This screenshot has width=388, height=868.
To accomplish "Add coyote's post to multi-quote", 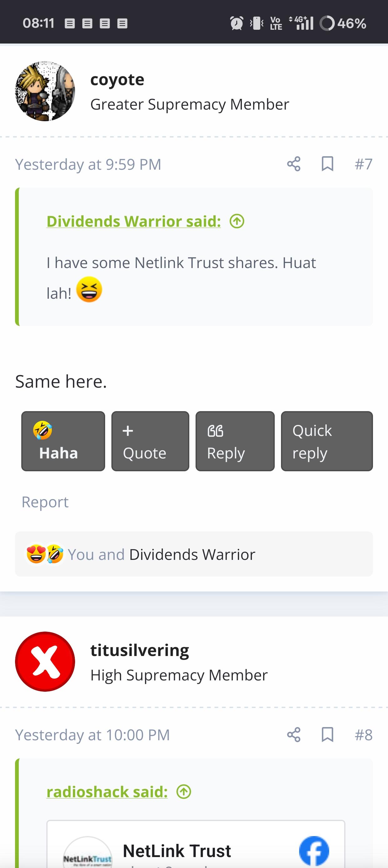I will [x=150, y=441].
